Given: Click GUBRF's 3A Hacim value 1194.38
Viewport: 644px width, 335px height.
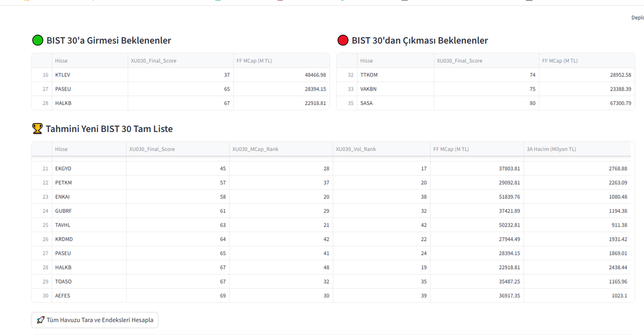Looking at the screenshot, I should 577,211.
